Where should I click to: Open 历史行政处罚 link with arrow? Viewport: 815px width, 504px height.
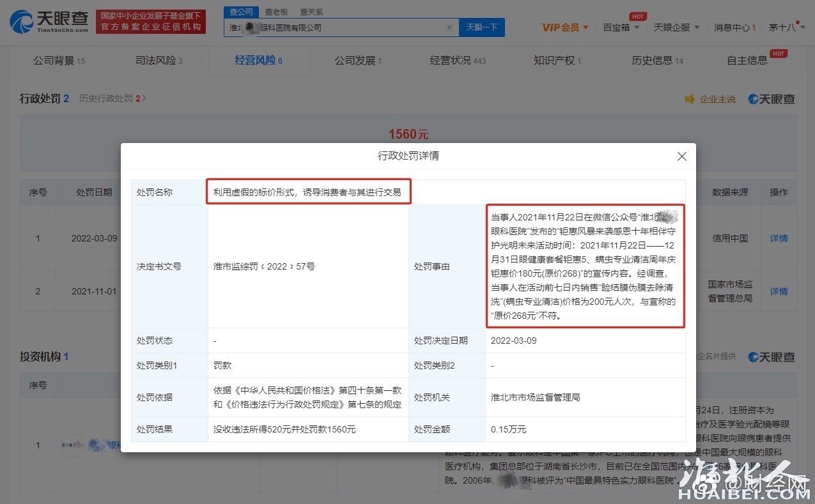pyautogui.click(x=113, y=98)
